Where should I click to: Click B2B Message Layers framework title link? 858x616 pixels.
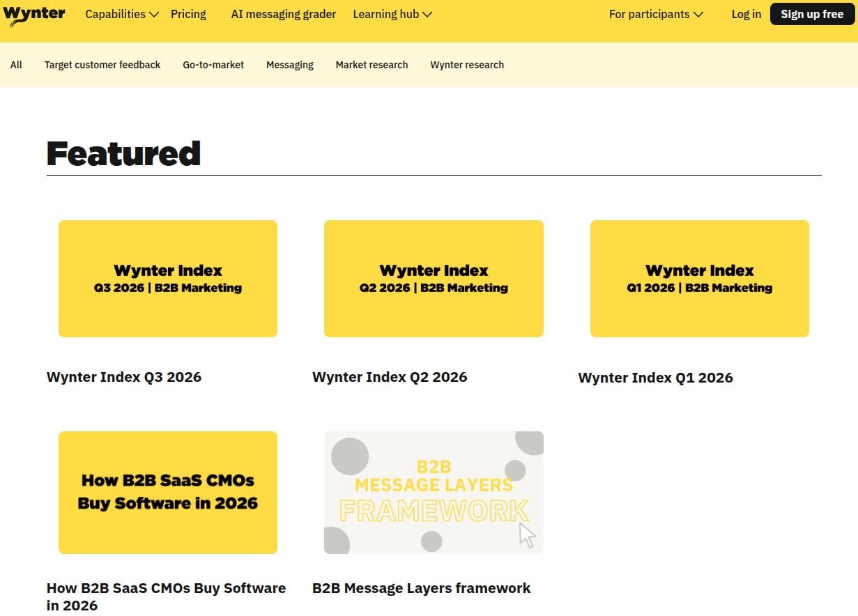422,588
